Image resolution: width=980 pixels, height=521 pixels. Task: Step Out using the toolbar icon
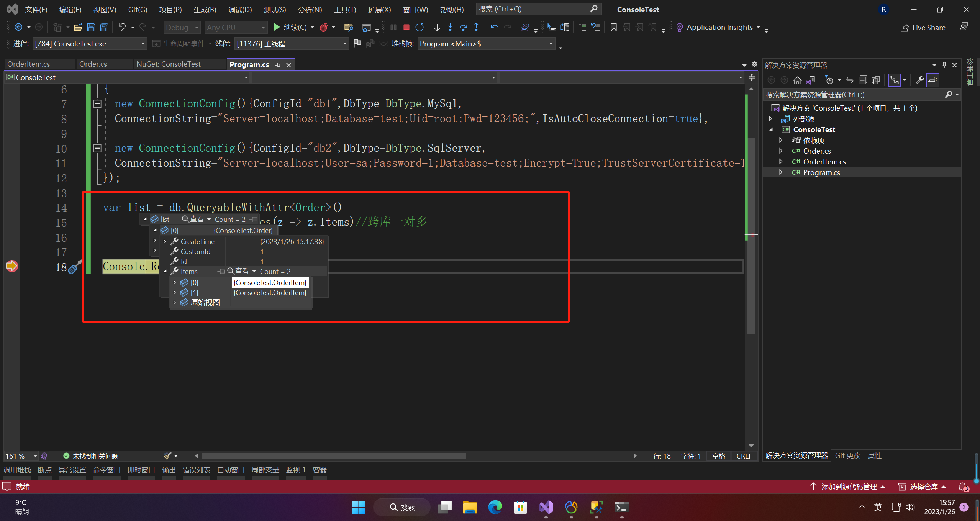point(476,27)
